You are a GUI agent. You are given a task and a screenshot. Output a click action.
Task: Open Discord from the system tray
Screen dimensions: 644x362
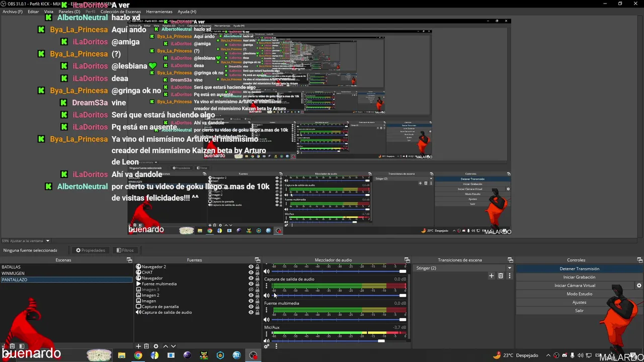pyautogui.click(x=565, y=355)
